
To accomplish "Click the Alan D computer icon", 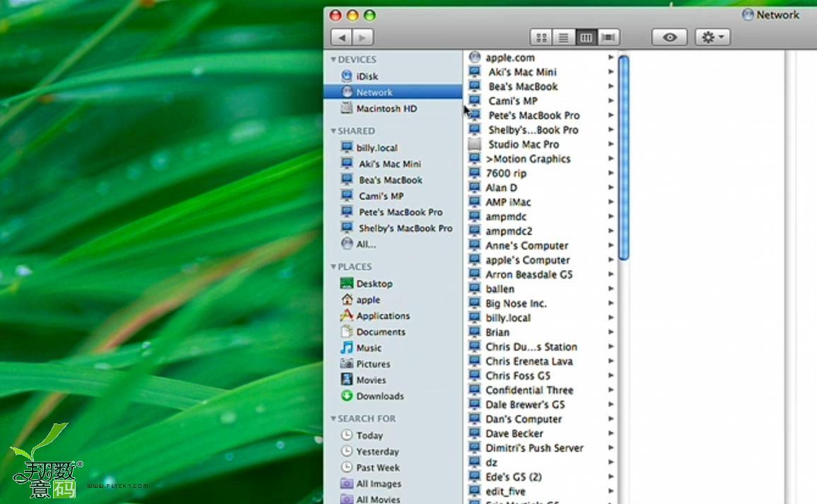I will (x=475, y=187).
